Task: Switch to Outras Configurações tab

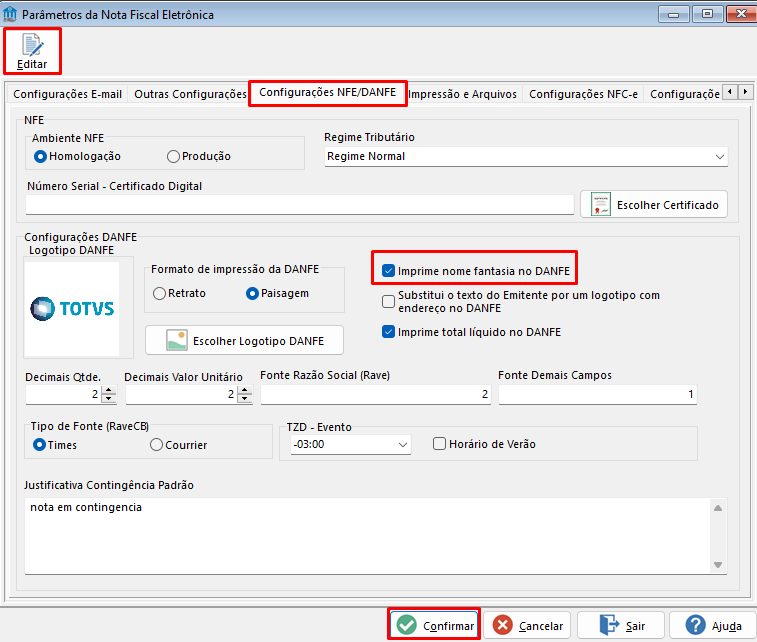Action: point(190,94)
